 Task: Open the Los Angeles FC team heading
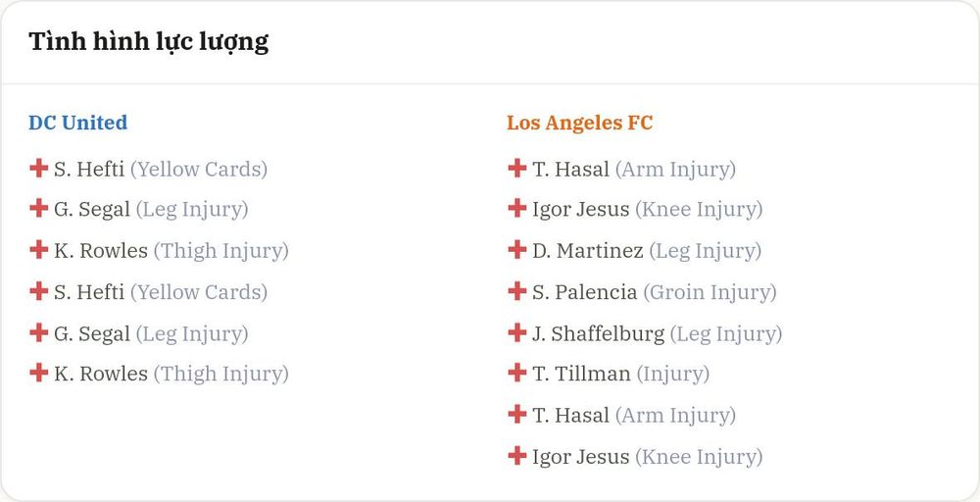pyautogui.click(x=579, y=124)
